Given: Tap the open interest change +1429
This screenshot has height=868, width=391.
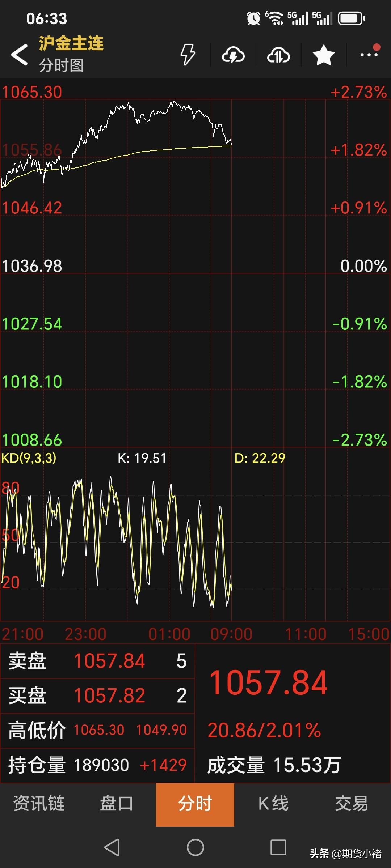Looking at the screenshot, I should coord(163,765).
